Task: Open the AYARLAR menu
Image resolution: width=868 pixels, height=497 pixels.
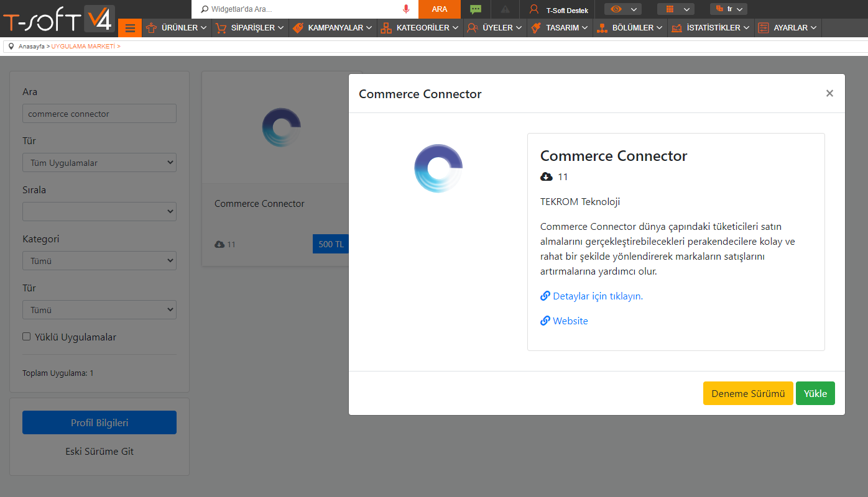Action: click(x=788, y=28)
